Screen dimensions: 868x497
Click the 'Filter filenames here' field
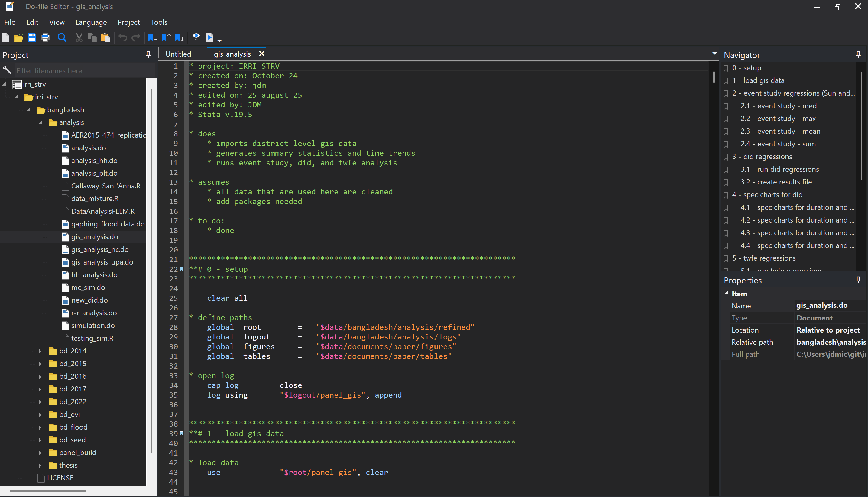pos(84,70)
